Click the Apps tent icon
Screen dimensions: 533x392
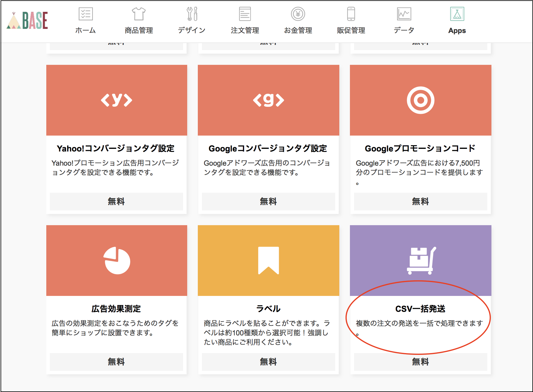pyautogui.click(x=457, y=14)
